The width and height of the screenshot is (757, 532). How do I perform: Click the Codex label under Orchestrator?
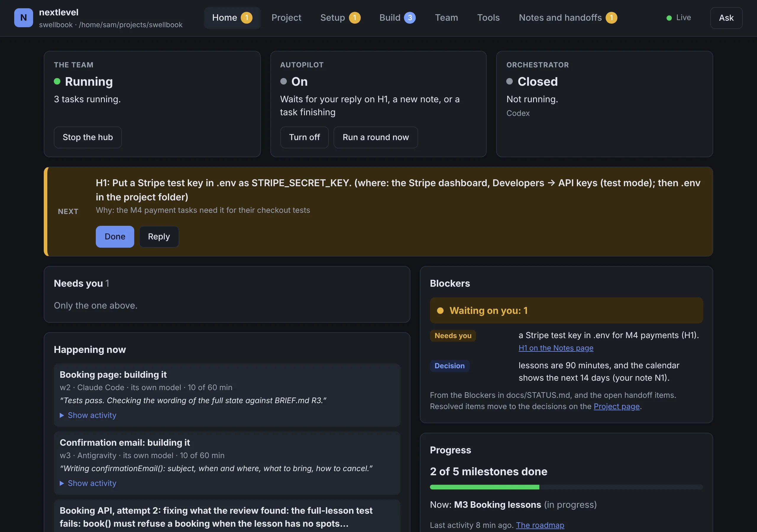pos(518,113)
